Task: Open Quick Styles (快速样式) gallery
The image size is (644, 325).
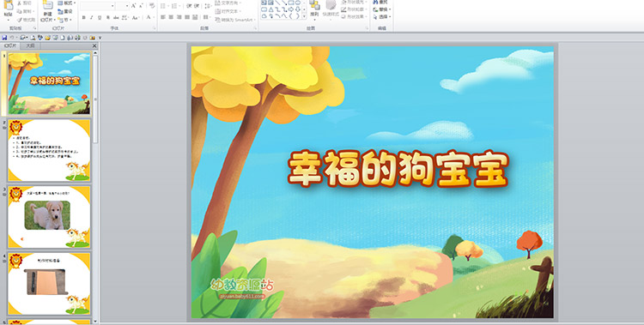Action: click(331, 10)
